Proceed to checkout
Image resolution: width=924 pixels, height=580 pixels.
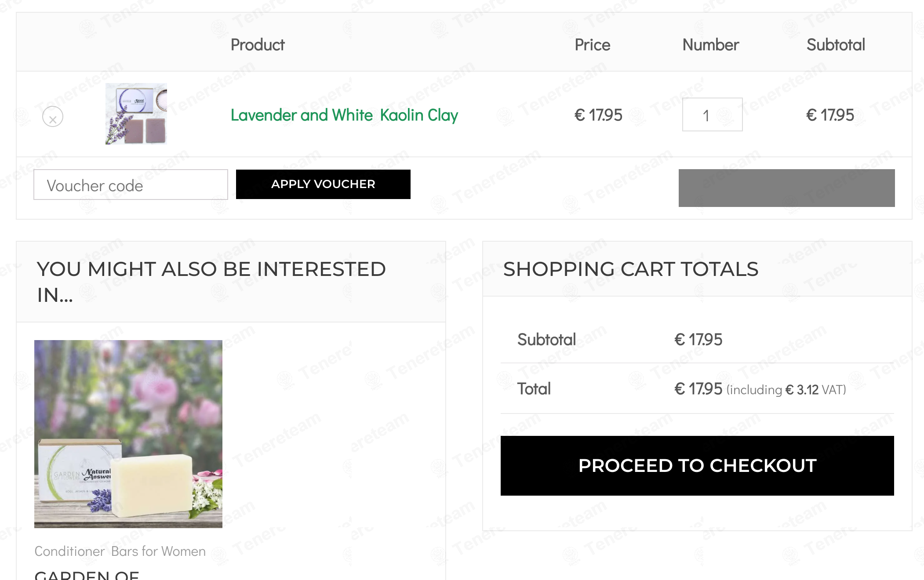[x=697, y=466]
